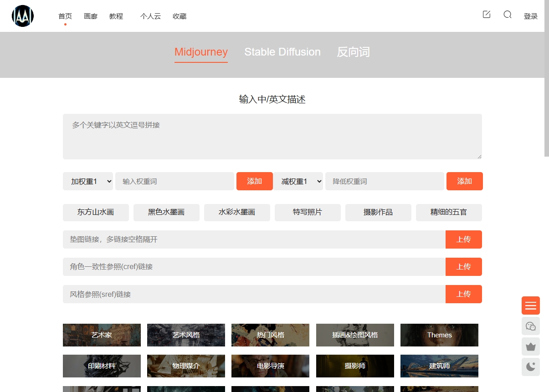Click the WeChat floating icon
This screenshot has height=392, width=549.
[x=531, y=326]
